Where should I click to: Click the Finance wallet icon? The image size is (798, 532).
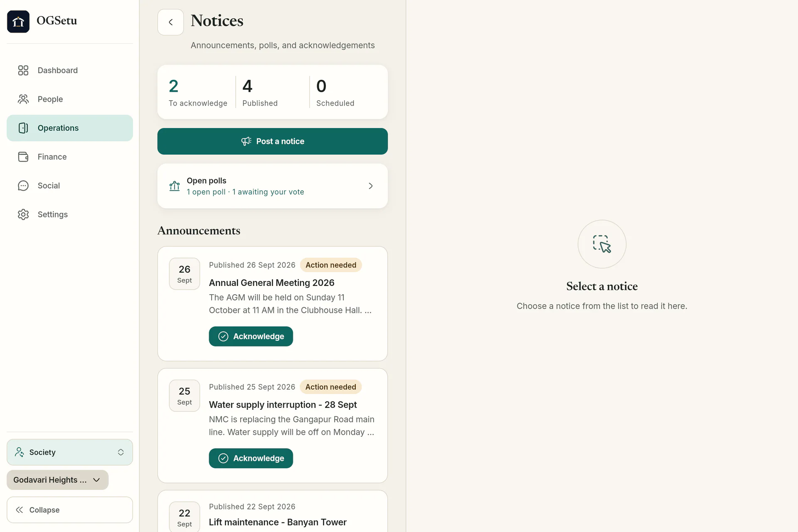pyautogui.click(x=23, y=157)
